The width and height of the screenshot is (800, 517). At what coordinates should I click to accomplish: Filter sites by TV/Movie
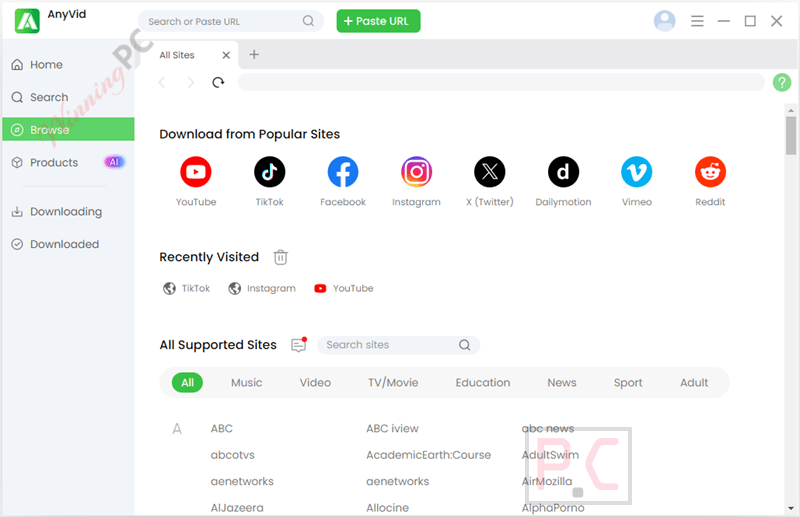[393, 383]
